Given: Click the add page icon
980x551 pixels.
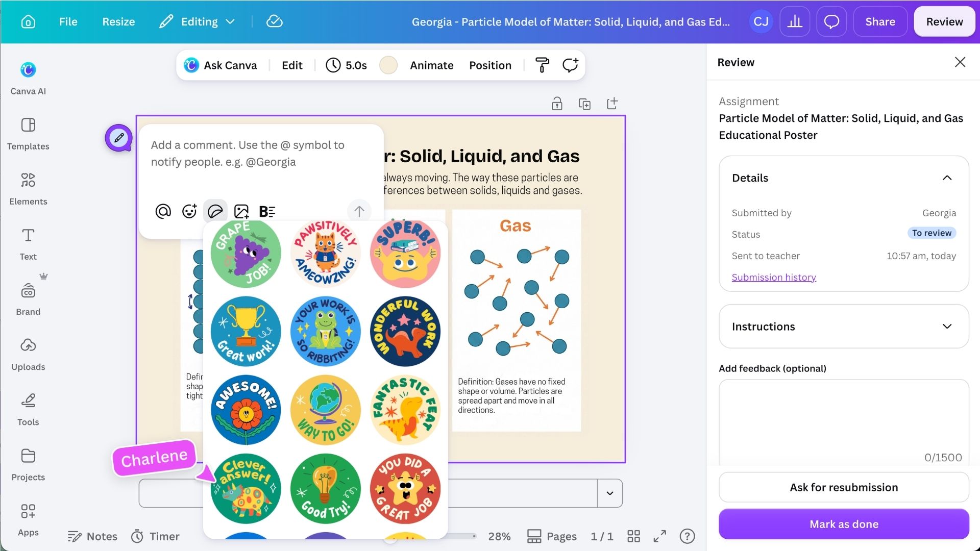Looking at the screenshot, I should 612,104.
